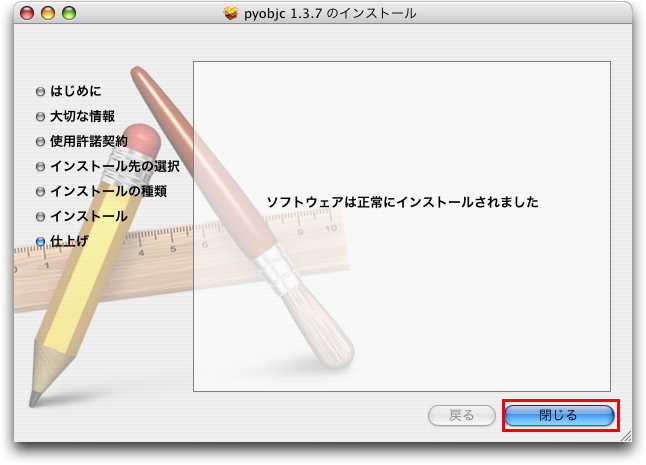Click the 仕上げ step label
646x465 pixels.
[69, 241]
